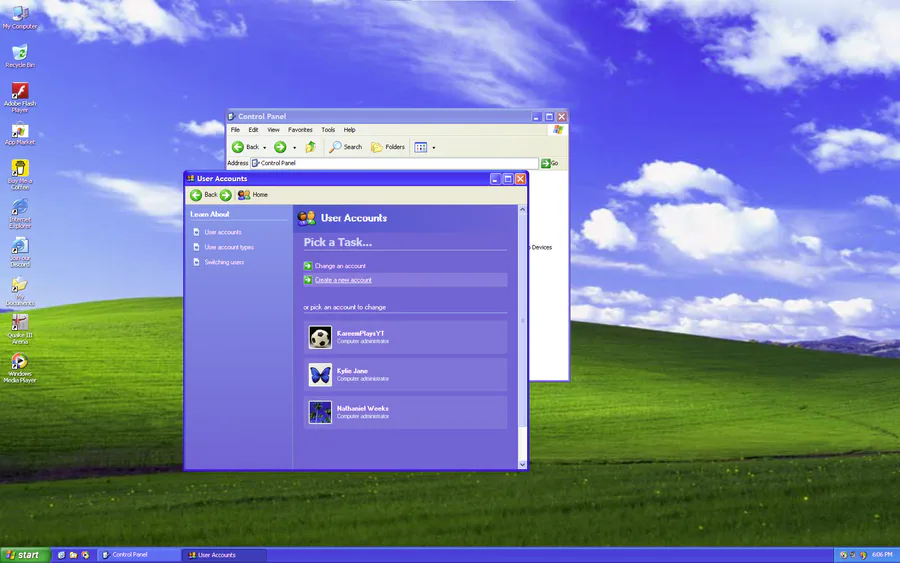Click Show Desktop quick launch icon
900x563 pixels.
(61, 555)
